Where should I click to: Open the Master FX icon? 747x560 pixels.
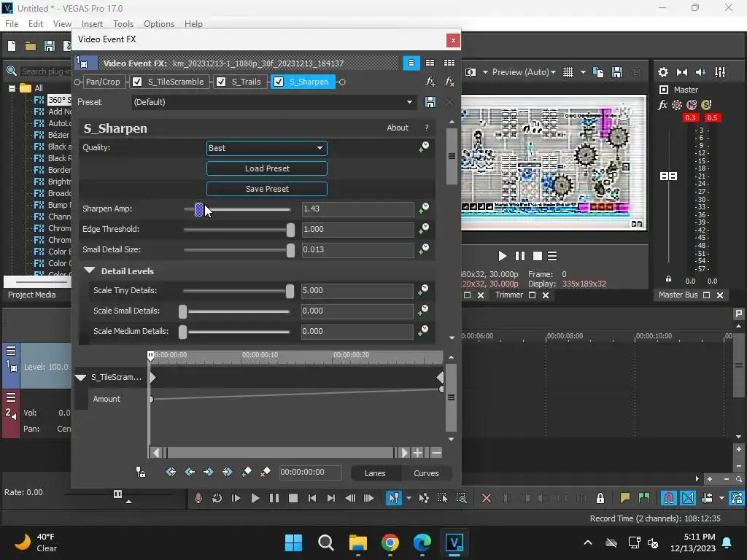tap(662, 105)
